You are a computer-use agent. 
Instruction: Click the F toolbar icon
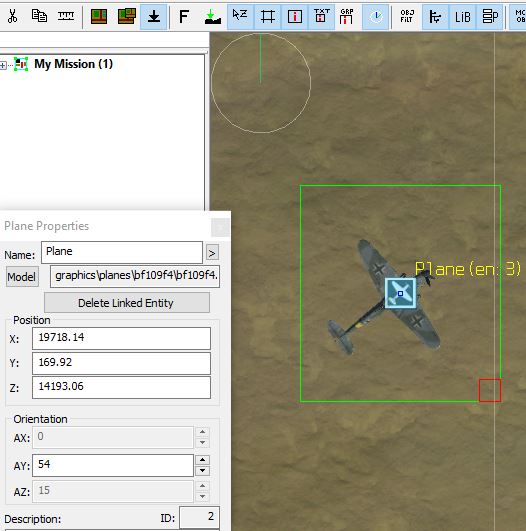184,16
